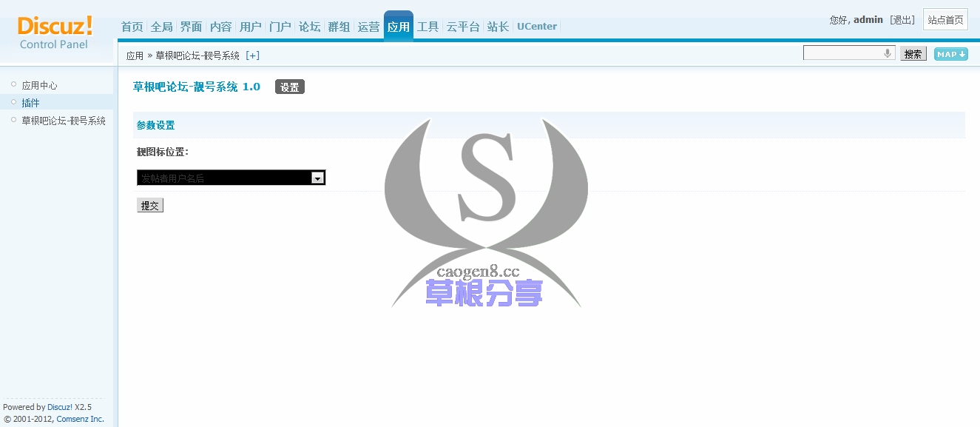This screenshot has height=427, width=980.
Task: Go to the 全局 settings tab
Action: pos(161,27)
